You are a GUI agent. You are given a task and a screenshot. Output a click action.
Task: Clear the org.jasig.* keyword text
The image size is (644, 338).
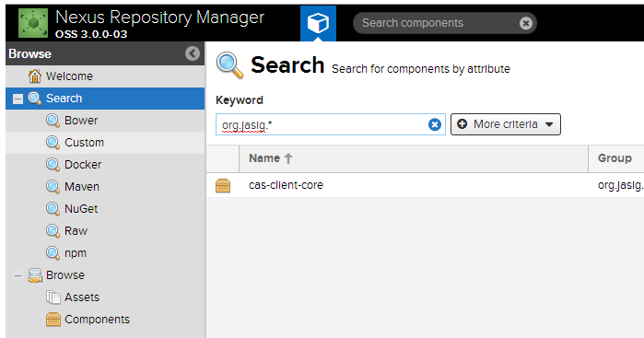(435, 124)
